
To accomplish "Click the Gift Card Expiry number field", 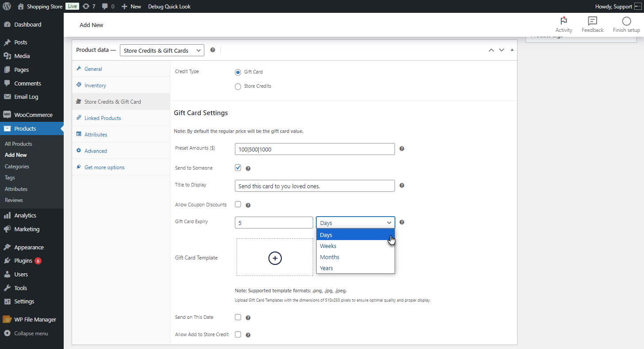I will 274,223.
